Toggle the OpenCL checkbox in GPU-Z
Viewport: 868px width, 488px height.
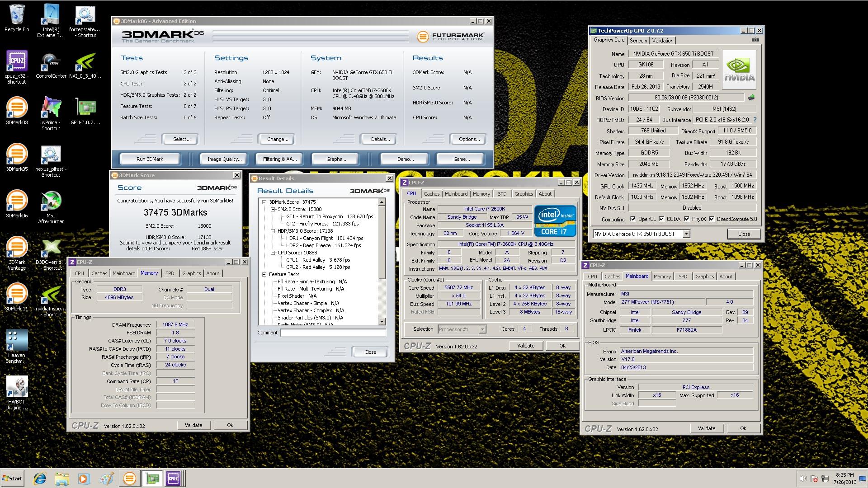633,219
